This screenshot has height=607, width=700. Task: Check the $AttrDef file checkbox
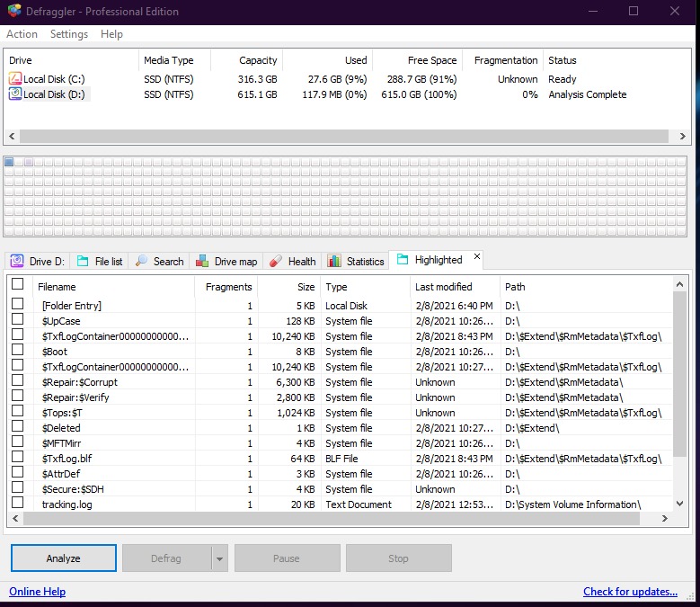(x=17, y=471)
